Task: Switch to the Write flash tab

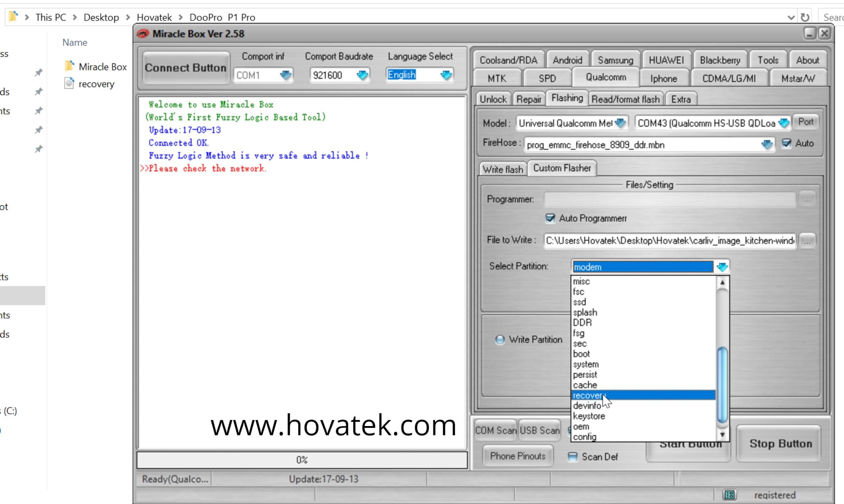Action: 503,169
